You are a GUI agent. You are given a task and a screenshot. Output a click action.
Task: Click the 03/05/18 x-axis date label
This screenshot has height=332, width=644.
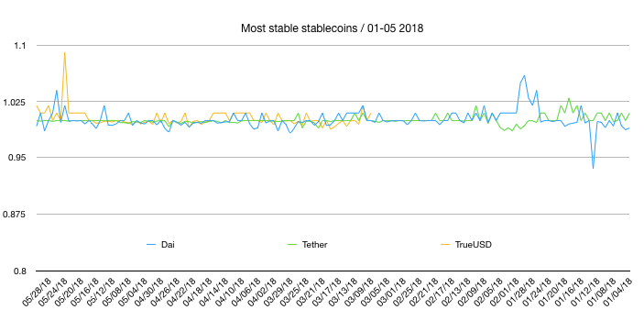(x=374, y=292)
